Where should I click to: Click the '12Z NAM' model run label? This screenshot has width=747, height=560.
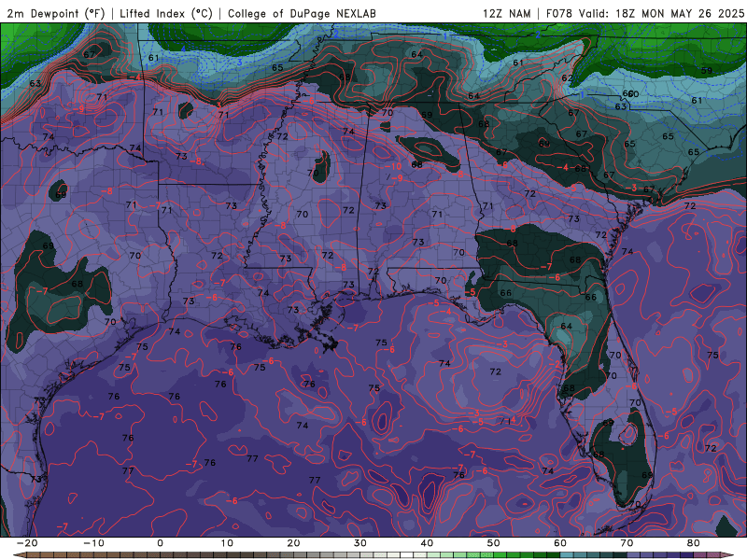pos(506,13)
